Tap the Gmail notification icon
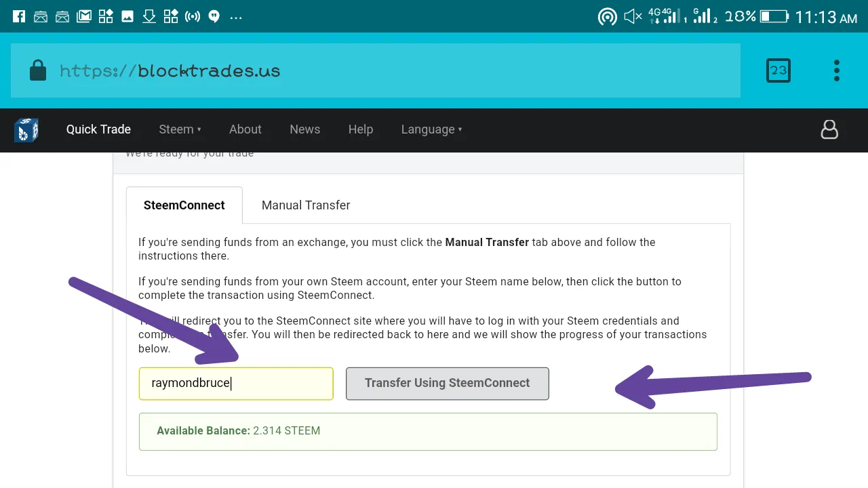 tap(84, 16)
